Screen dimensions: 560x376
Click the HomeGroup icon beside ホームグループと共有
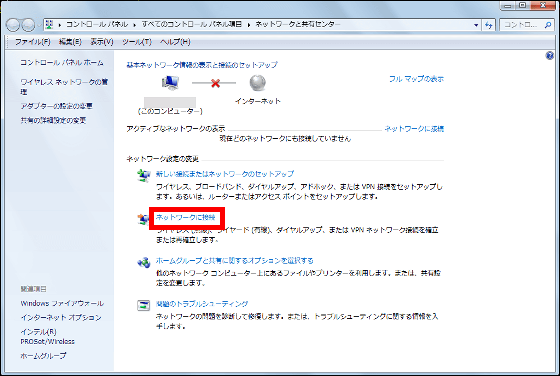point(144,262)
